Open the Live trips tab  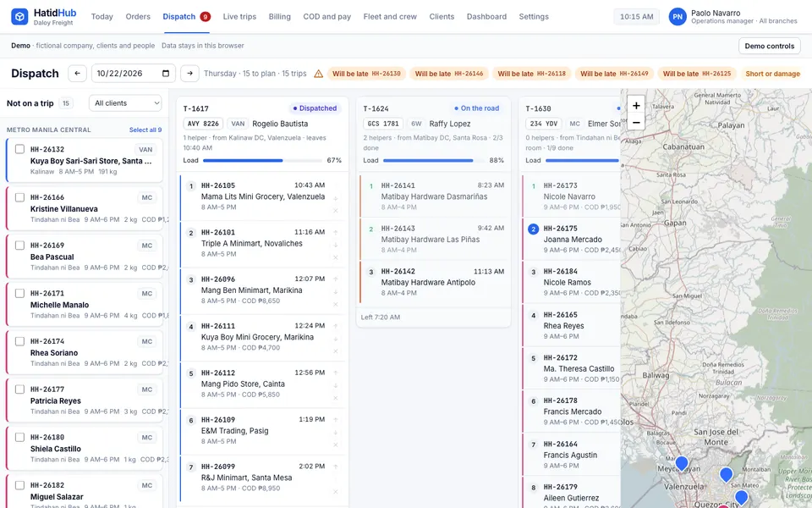[x=239, y=17]
